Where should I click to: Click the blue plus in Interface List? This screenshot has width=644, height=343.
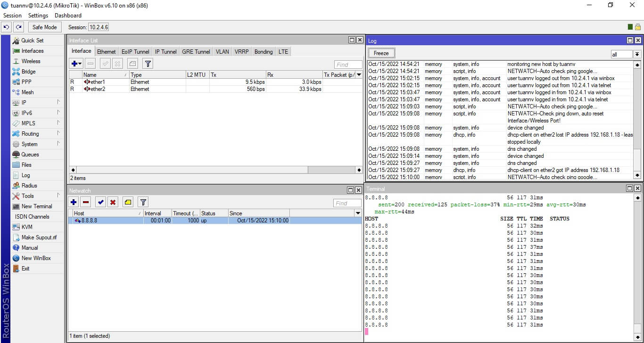click(76, 64)
